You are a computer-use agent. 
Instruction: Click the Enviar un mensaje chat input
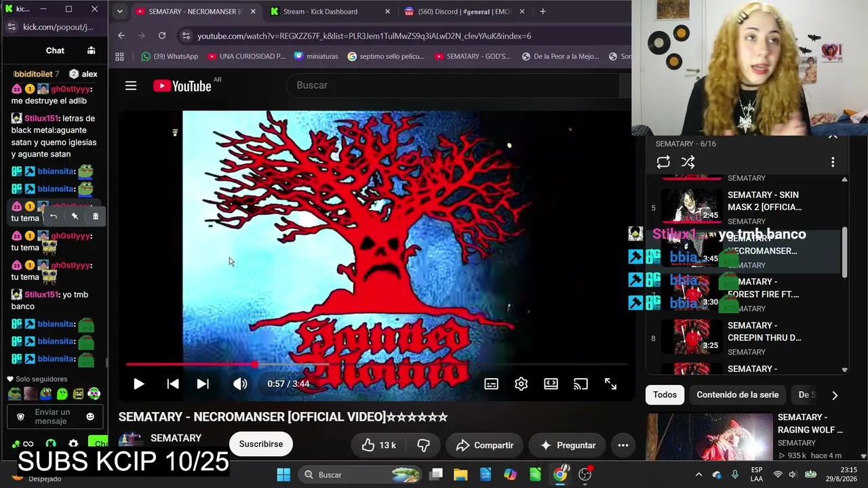click(x=56, y=416)
